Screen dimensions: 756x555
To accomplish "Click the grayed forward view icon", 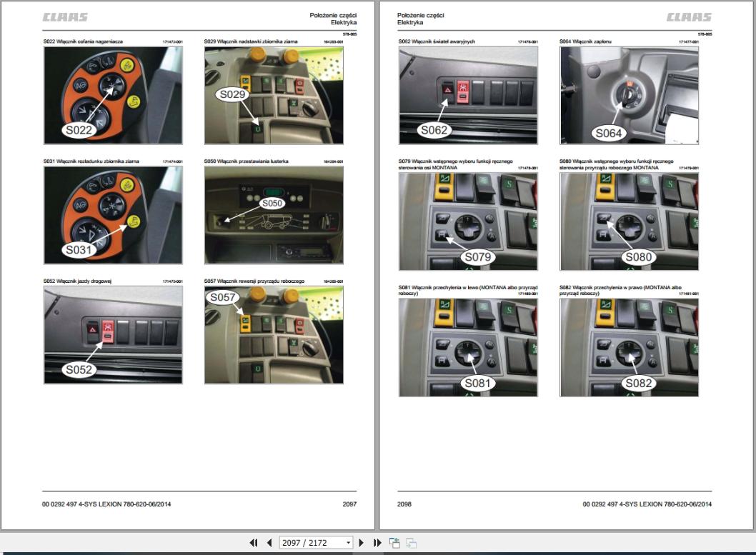I will 412,543.
